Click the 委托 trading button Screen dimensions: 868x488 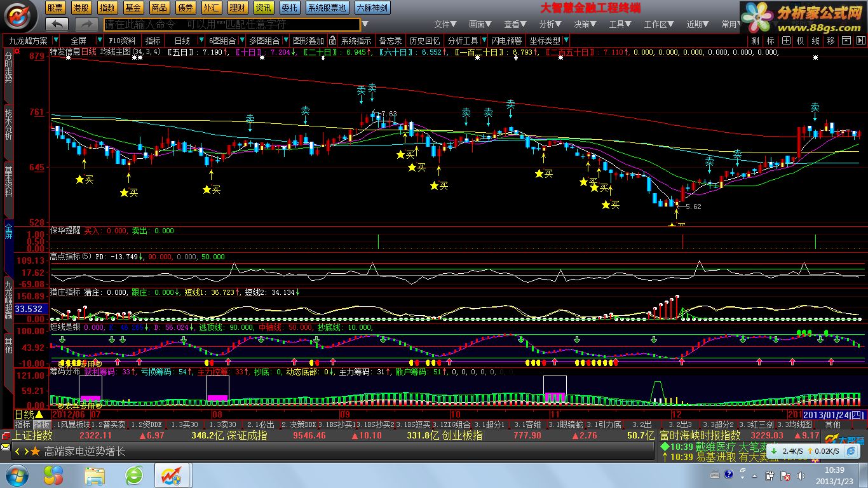(290, 8)
